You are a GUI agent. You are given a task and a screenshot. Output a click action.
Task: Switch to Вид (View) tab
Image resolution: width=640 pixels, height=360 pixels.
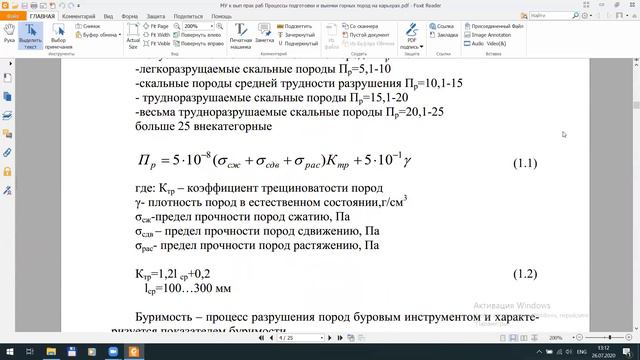108,16
